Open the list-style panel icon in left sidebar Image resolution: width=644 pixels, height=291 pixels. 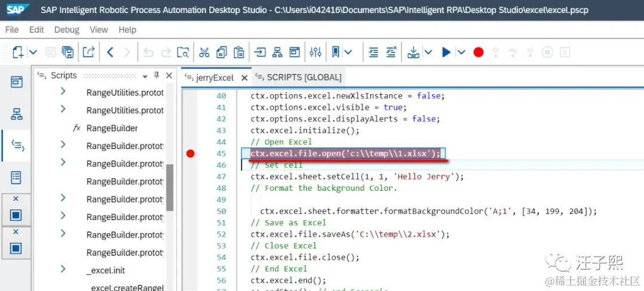[16, 177]
